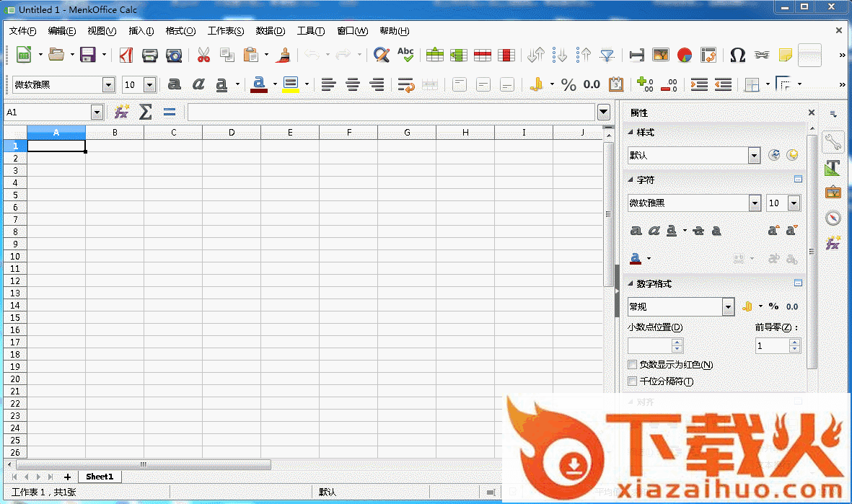Open print preview icon
Viewport: 852px width, 504px height.
[x=173, y=54]
